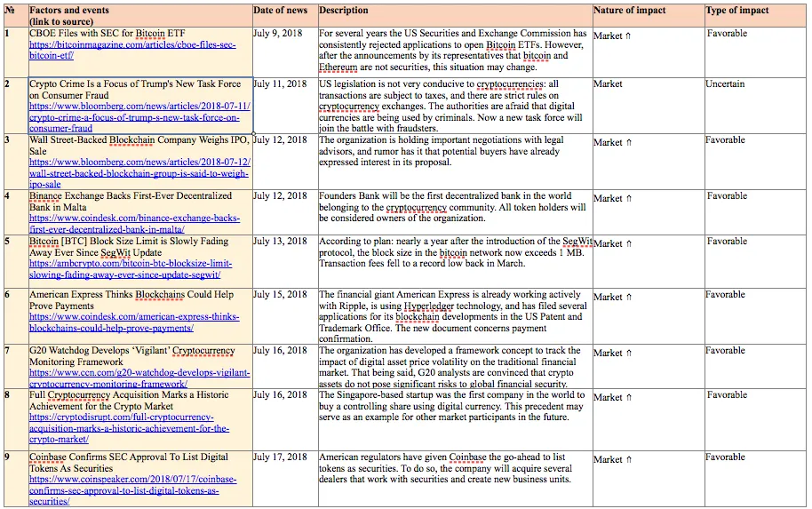Viewport: 812px width, 509px height.
Task: Select title 'CBOE Files with SEC for Bitcoin ETF'
Action: coord(107,33)
